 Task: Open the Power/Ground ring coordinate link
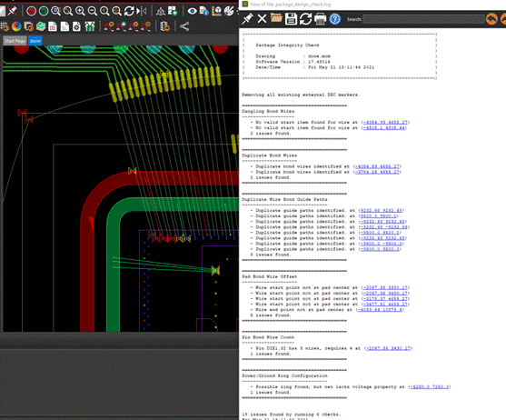pos(429,386)
